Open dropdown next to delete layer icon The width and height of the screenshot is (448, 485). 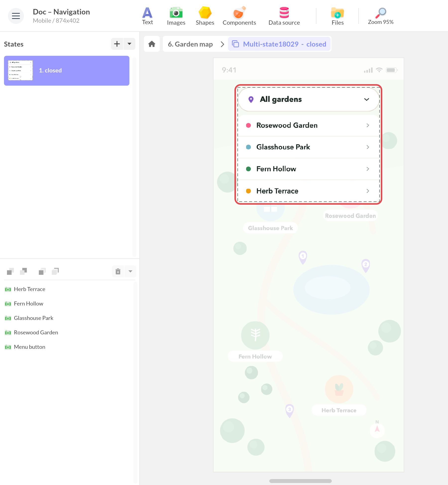130,271
